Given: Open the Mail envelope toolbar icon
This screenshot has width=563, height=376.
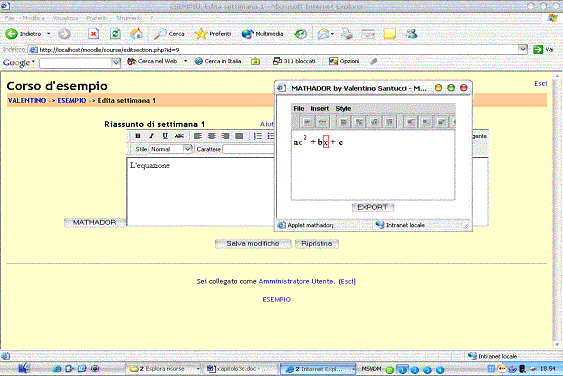Looking at the screenshot, I should click(323, 34).
